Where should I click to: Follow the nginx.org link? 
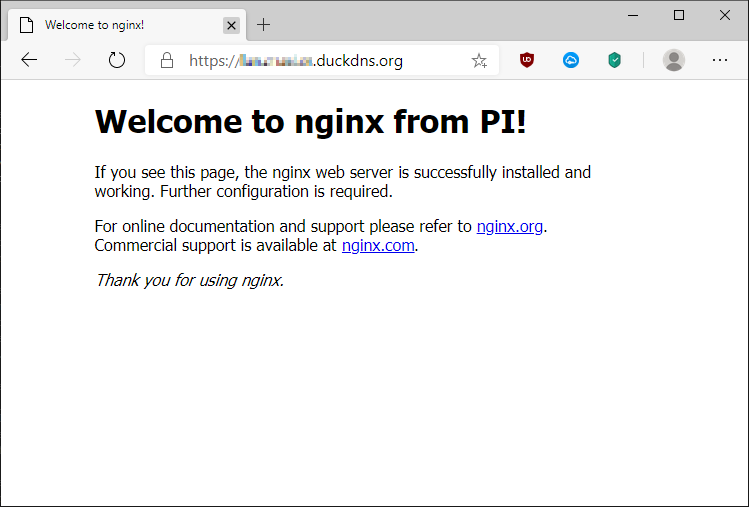point(510,226)
